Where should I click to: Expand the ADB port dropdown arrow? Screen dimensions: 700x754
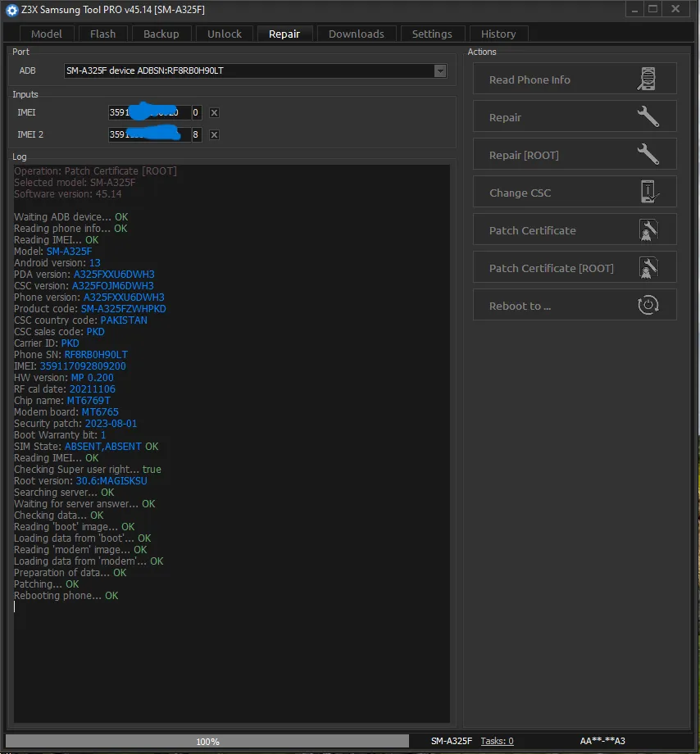[x=440, y=71]
